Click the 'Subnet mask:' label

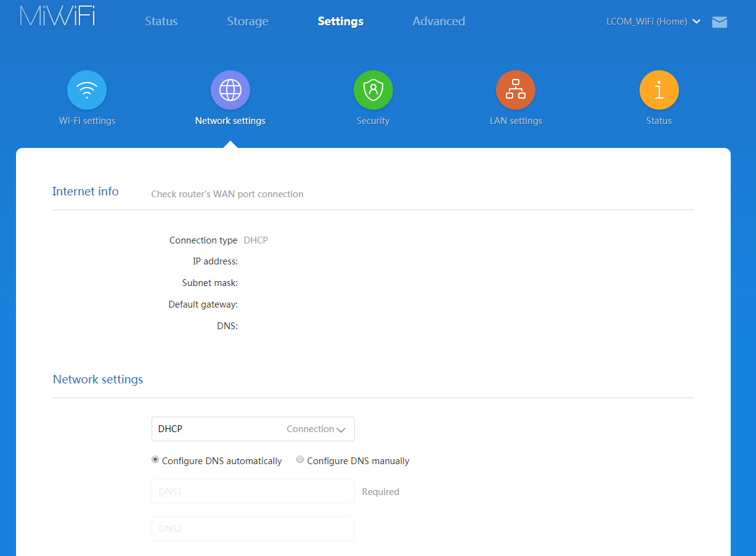(x=210, y=283)
